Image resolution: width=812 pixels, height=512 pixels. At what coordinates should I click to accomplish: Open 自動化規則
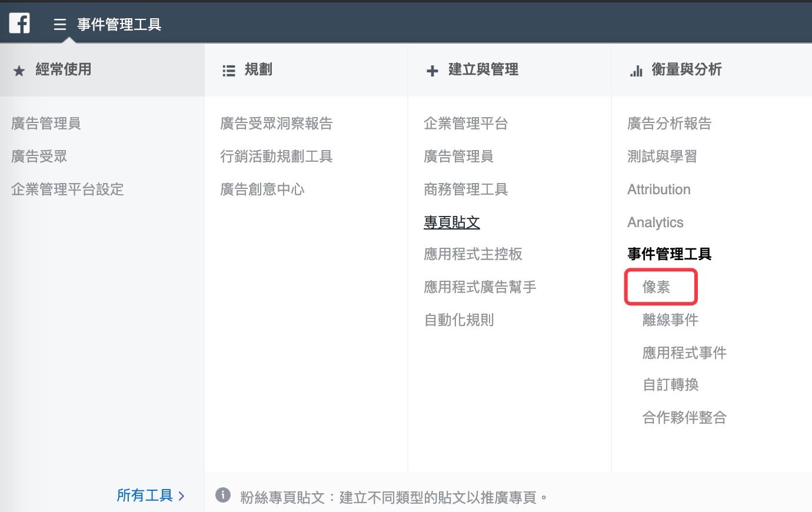[x=459, y=320]
